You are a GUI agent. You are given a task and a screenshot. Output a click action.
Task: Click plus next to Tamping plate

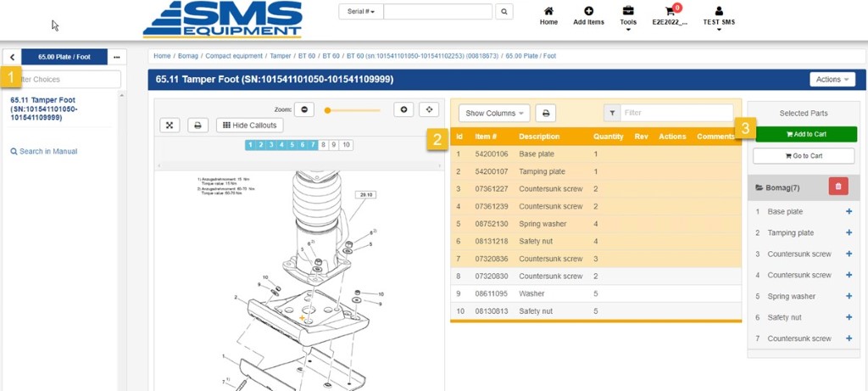(849, 232)
